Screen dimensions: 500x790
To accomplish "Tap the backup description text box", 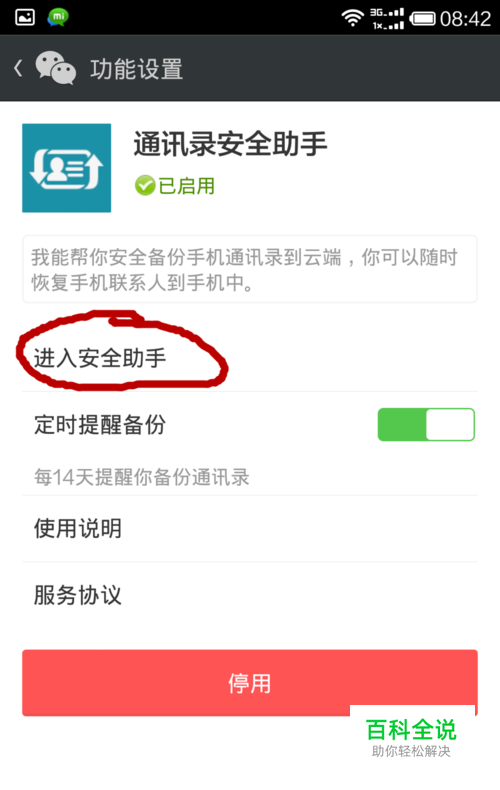I will tap(249, 269).
